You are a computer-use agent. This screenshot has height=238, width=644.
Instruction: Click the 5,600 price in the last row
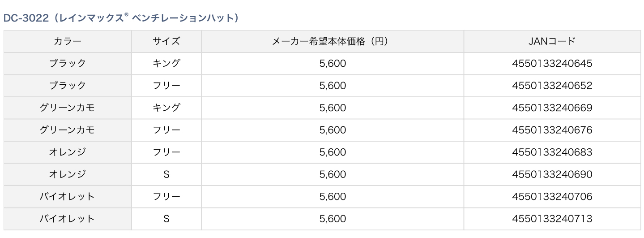point(333,219)
